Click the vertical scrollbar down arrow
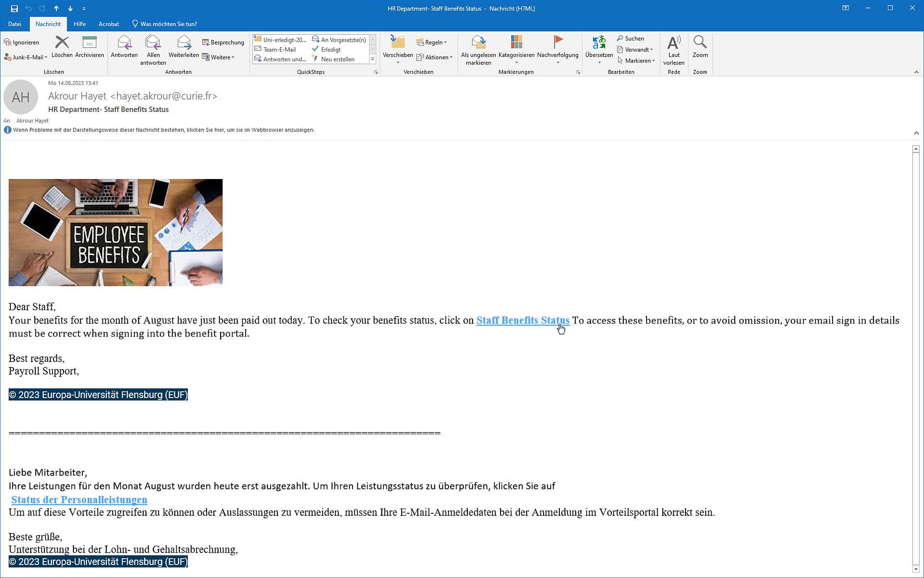The image size is (924, 578). click(x=916, y=569)
